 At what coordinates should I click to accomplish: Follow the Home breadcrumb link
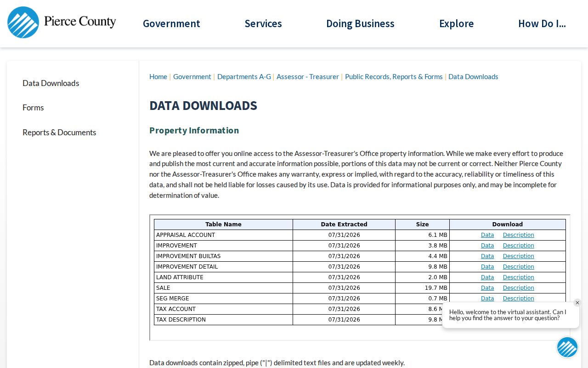click(158, 77)
